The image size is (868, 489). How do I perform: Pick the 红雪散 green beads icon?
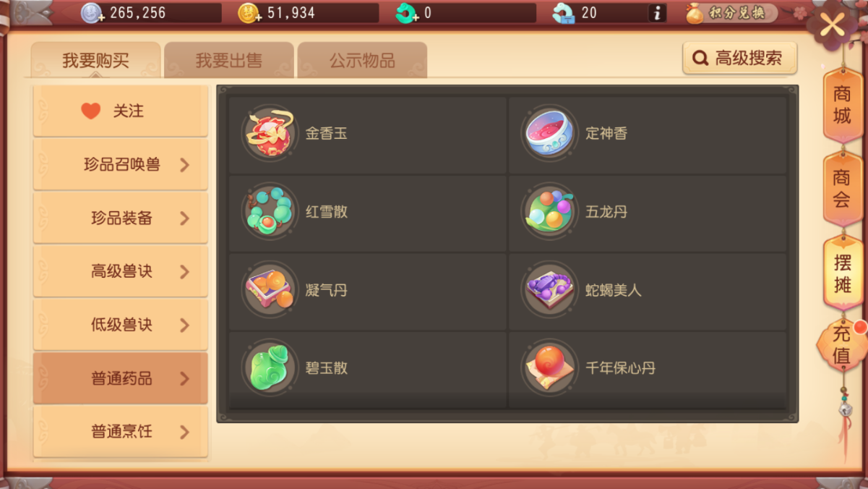click(x=269, y=211)
